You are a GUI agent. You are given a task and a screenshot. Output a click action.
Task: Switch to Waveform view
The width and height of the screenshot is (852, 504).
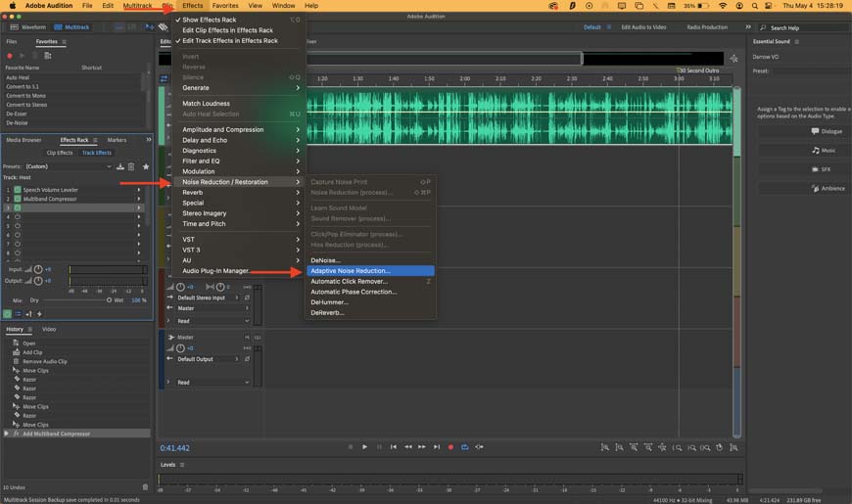pos(27,27)
